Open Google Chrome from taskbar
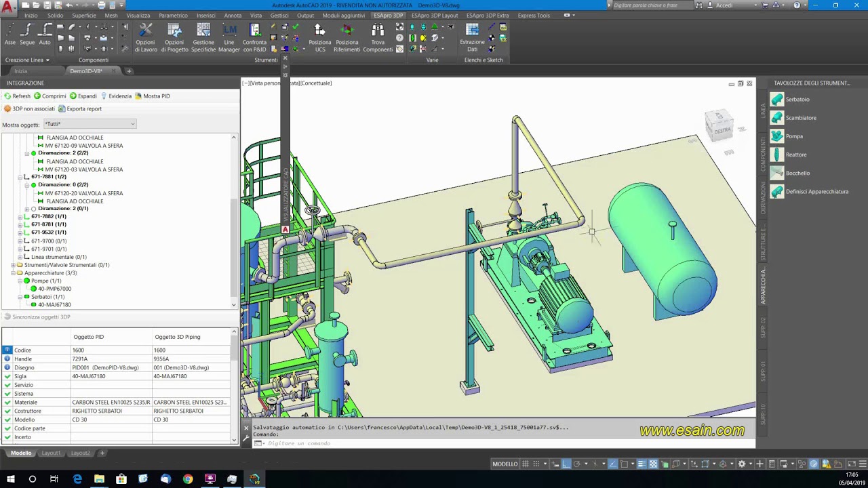The image size is (868, 488). point(188,479)
